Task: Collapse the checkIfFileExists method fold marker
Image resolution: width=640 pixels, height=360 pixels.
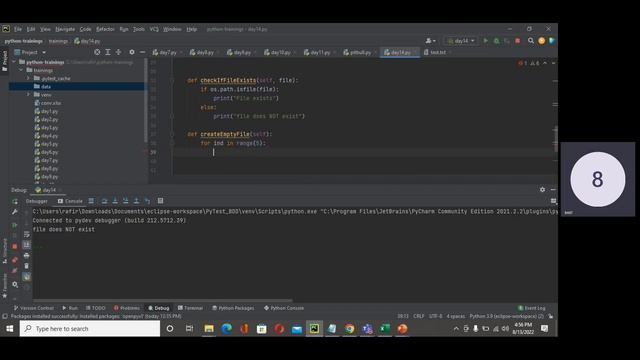Action: point(172,80)
